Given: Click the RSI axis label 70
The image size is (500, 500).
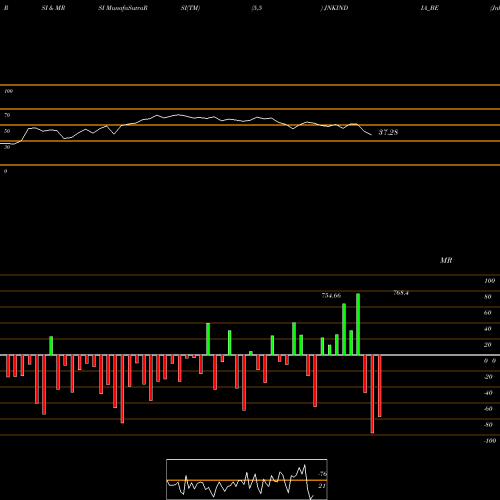Looking at the screenshot, I should tap(7, 115).
